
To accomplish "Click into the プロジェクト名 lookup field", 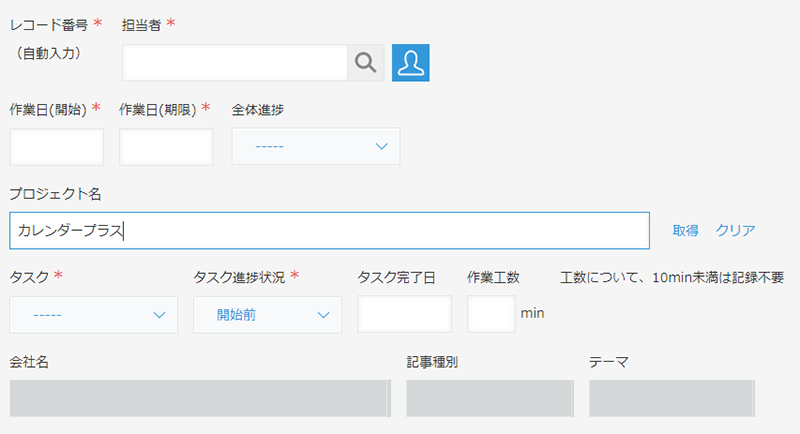I will click(x=330, y=231).
